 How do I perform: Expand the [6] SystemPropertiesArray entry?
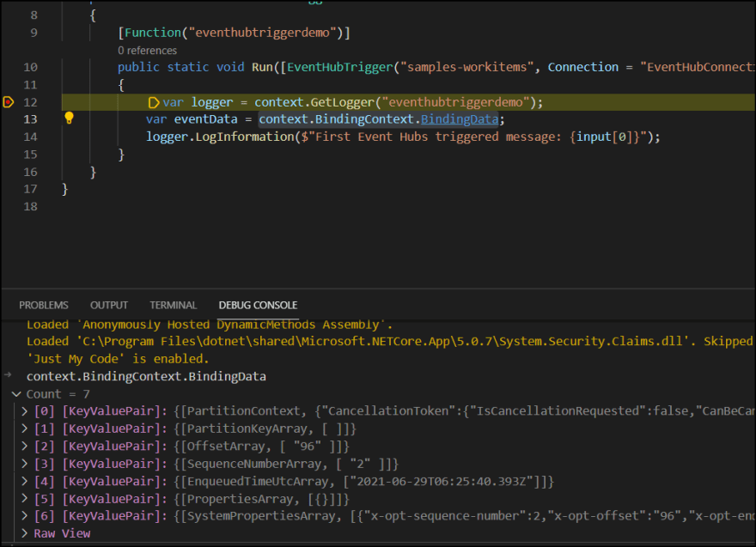[25, 516]
